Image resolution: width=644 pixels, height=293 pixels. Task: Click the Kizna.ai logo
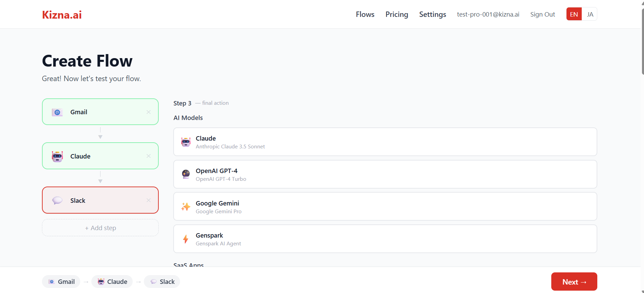pyautogui.click(x=62, y=15)
